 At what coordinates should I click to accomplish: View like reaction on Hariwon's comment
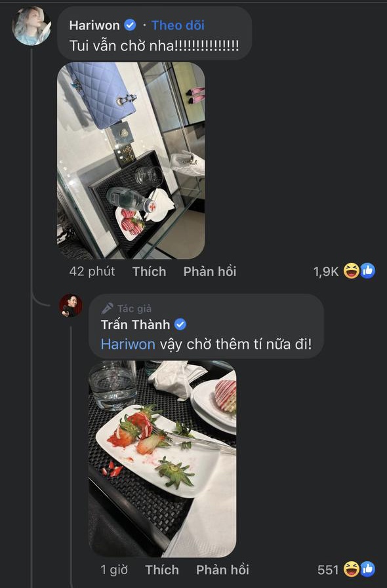pyautogui.click(x=367, y=271)
